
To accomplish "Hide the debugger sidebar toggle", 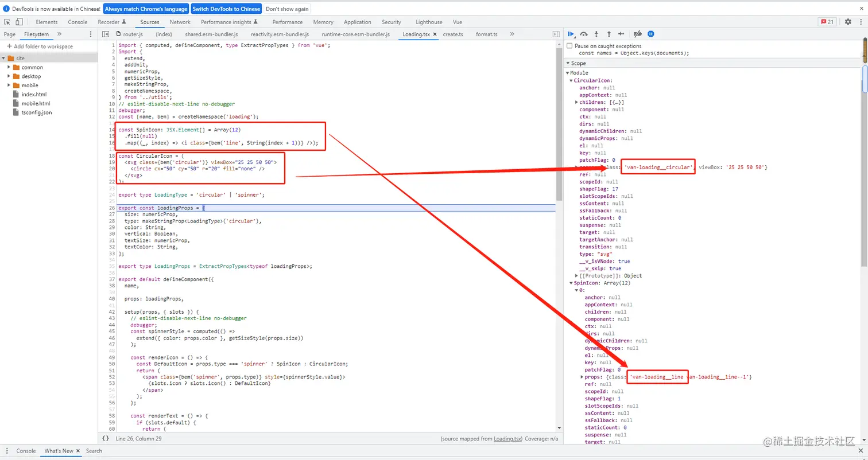I will pyautogui.click(x=556, y=34).
